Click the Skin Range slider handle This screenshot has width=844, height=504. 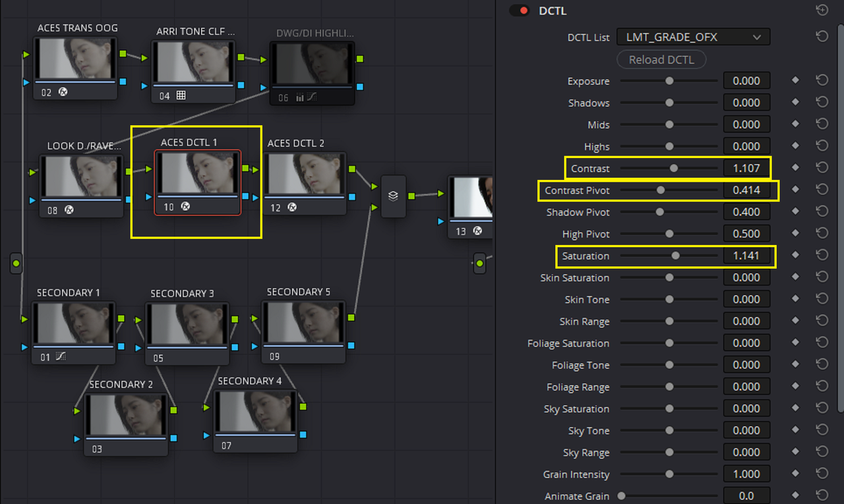click(x=669, y=322)
